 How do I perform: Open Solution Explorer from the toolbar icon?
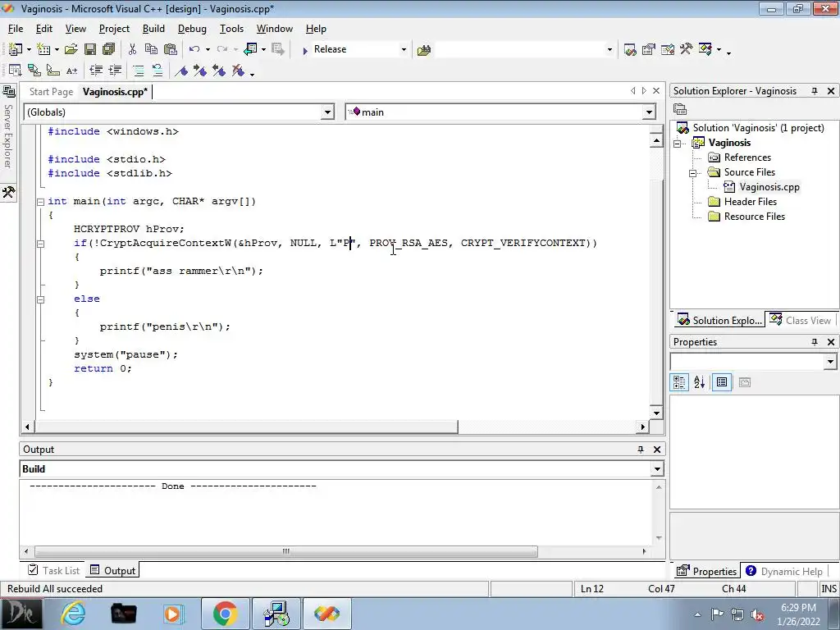pos(630,50)
